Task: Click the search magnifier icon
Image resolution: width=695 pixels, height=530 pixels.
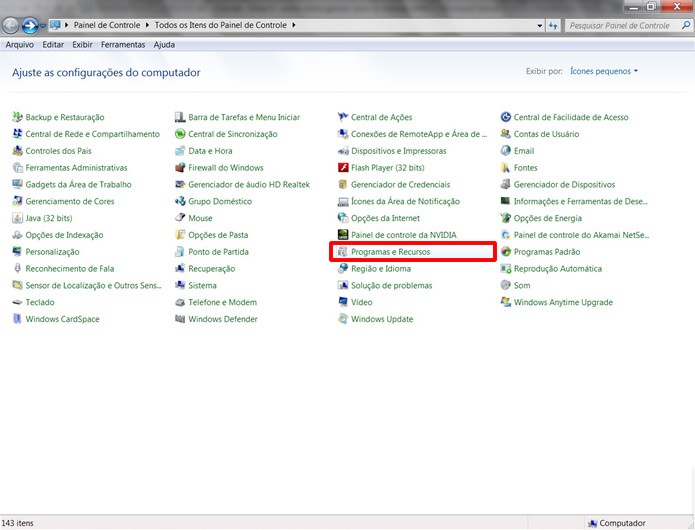Action: pyautogui.click(x=686, y=26)
